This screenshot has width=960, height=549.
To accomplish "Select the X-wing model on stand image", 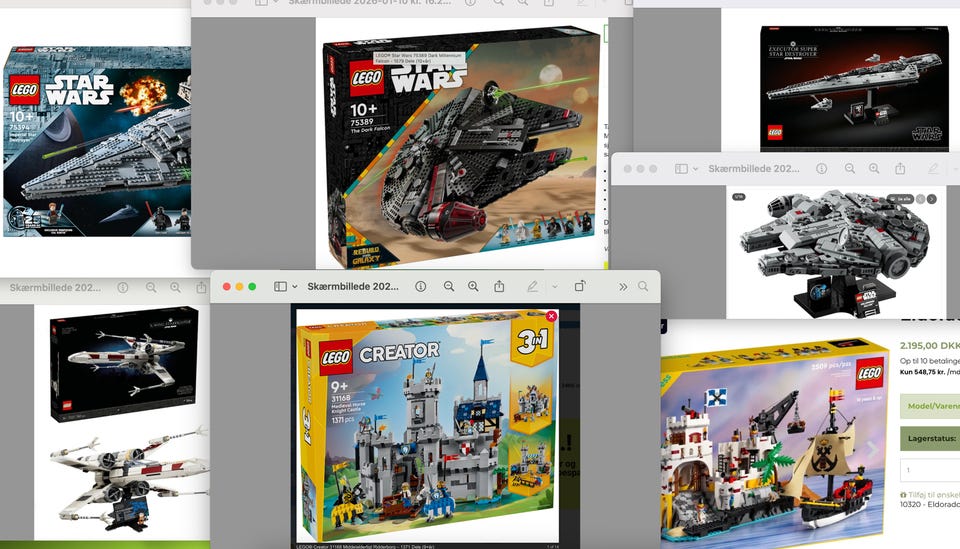I will [x=130, y=480].
